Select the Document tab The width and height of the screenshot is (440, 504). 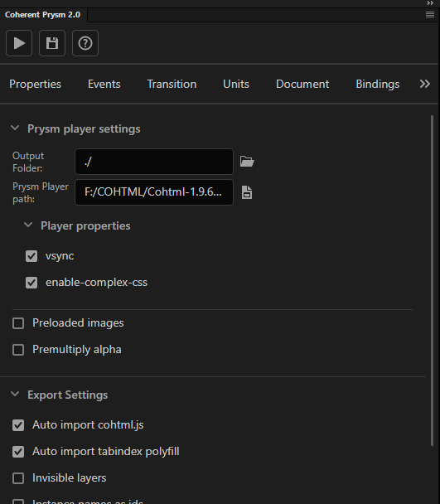(302, 84)
